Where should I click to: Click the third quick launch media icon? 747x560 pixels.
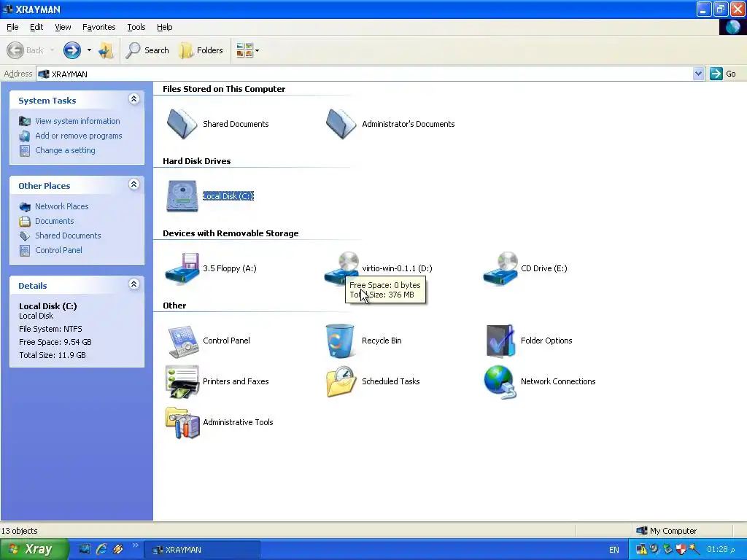coord(117,549)
